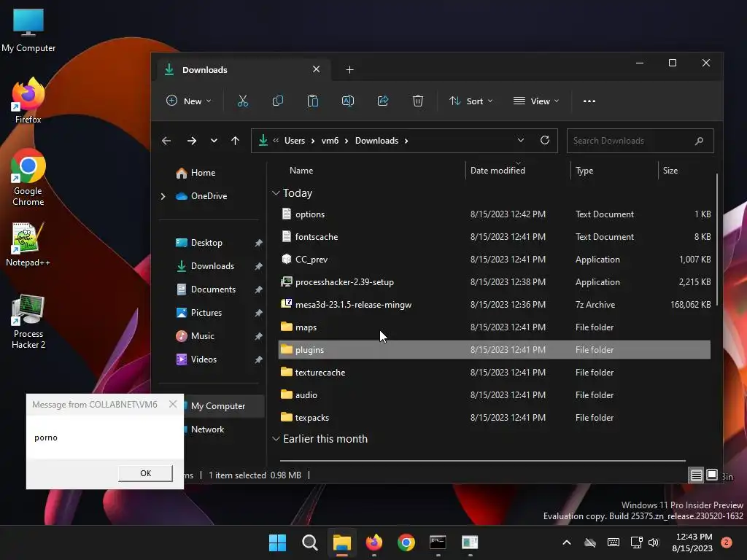Click the file list vertical scrollbar
Viewport: 747px width, 560px height.
pyautogui.click(x=716, y=240)
